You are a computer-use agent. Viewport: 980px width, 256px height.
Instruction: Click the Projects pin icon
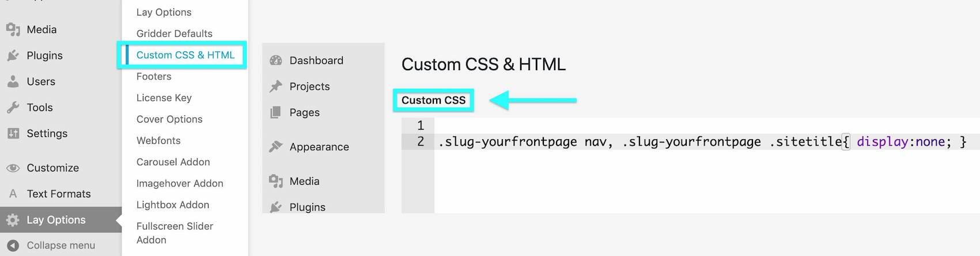pos(276,86)
